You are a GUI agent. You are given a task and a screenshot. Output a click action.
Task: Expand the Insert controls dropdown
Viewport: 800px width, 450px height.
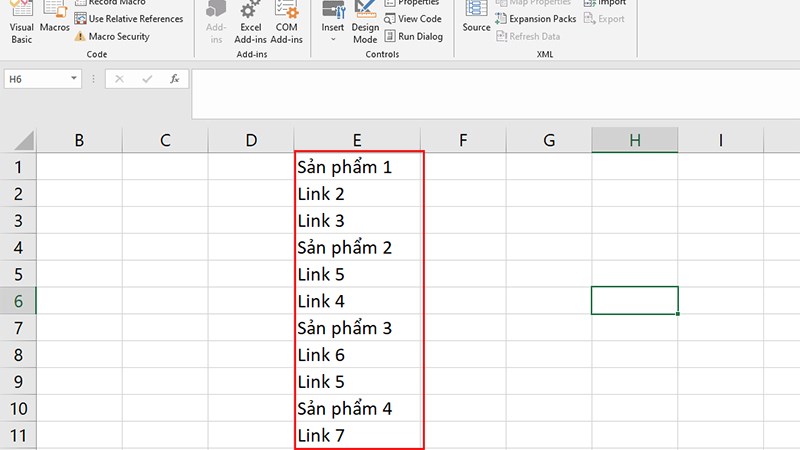(333, 22)
